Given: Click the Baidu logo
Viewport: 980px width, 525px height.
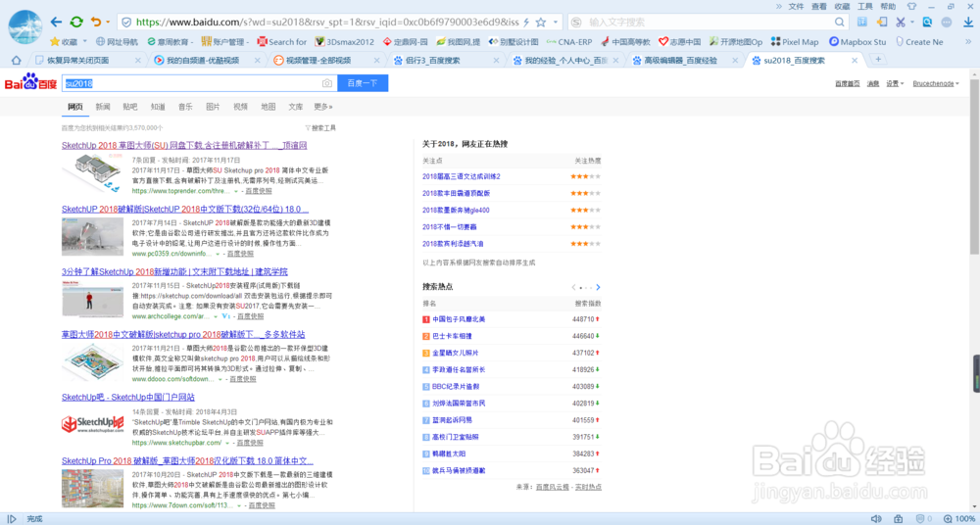Looking at the screenshot, I should (x=30, y=82).
